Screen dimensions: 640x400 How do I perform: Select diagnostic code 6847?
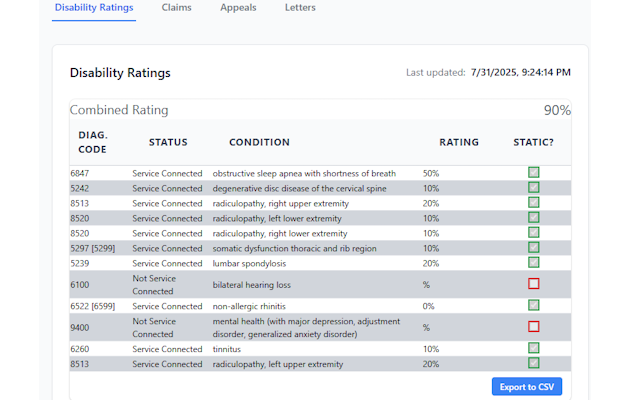coord(80,173)
